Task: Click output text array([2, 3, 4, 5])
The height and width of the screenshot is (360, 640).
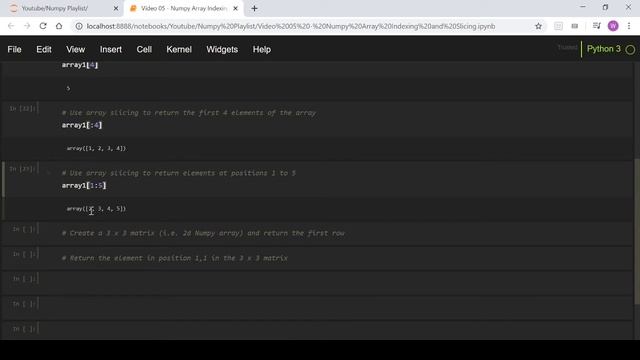Action: 96,209
